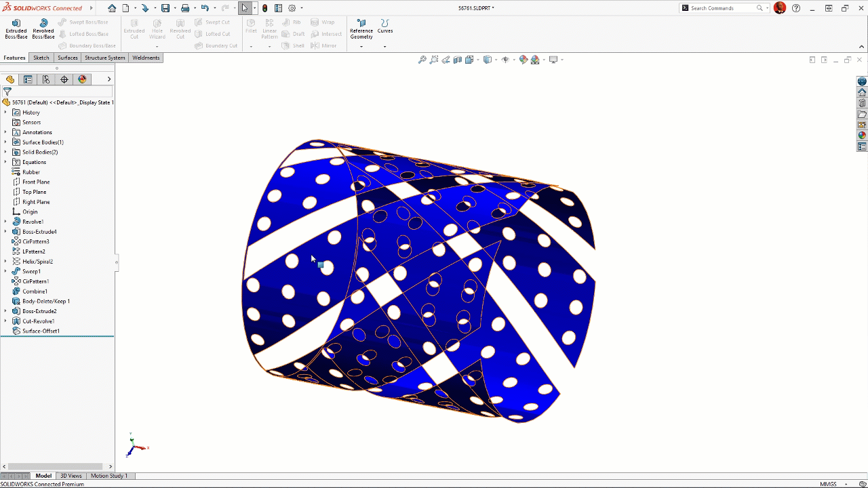Open the Curves dropdown arrow
This screenshot has height=488, width=868.
pos(384,46)
